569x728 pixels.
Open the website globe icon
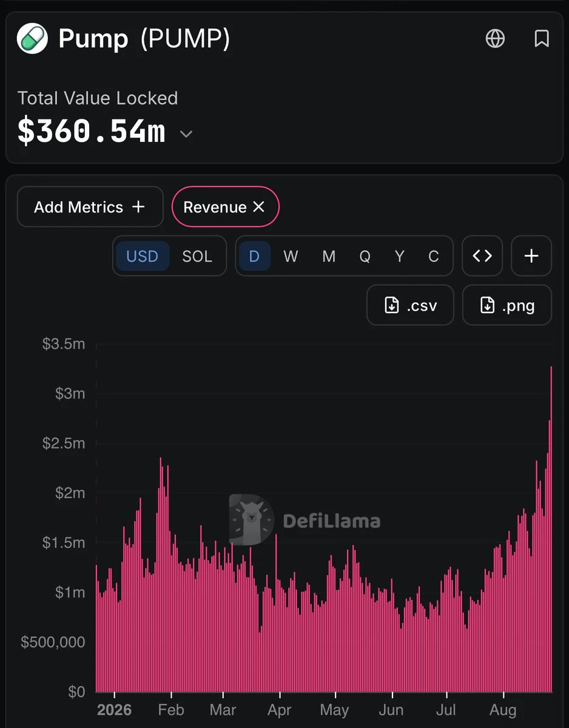point(495,39)
